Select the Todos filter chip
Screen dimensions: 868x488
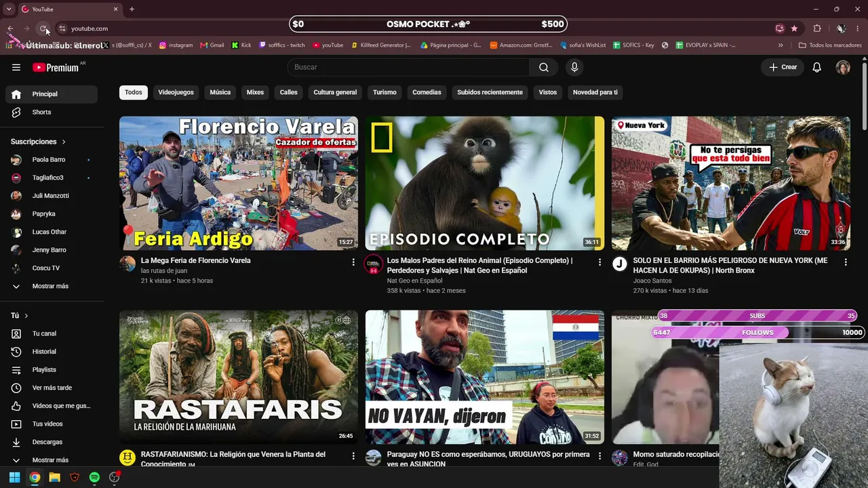coord(134,92)
